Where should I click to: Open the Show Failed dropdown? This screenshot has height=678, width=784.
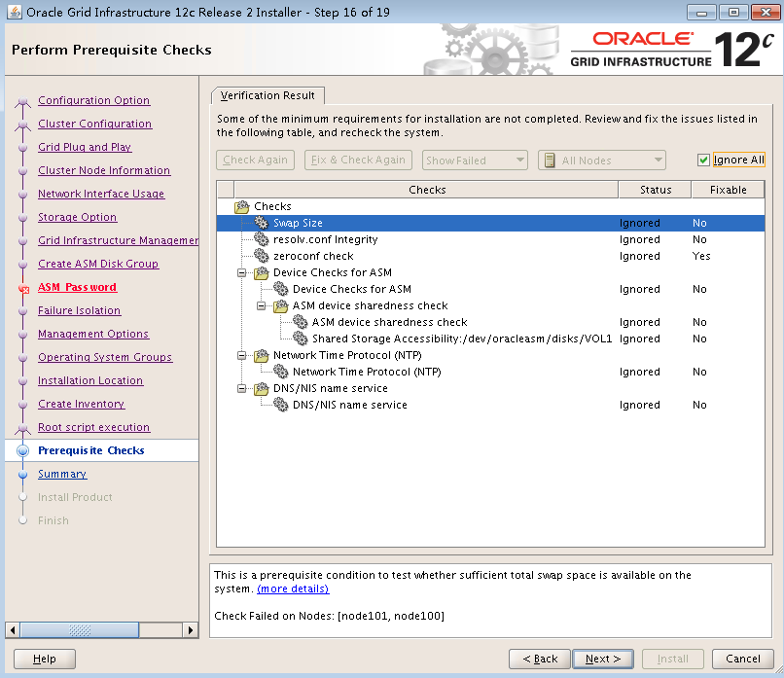(475, 160)
